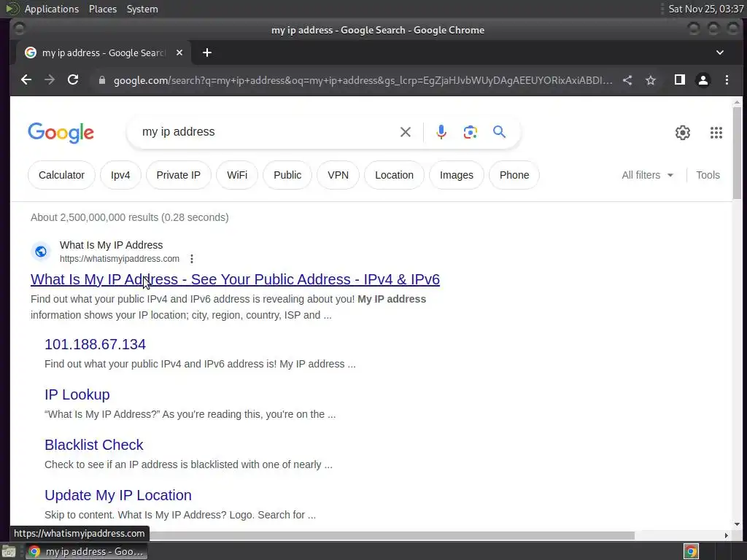Open the System menu

[142, 9]
